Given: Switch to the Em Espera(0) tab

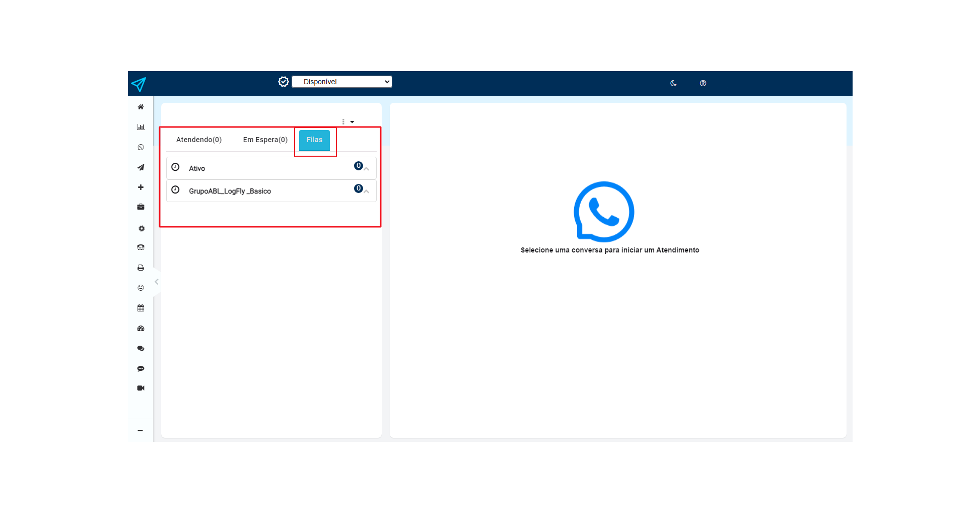Looking at the screenshot, I should (x=265, y=140).
